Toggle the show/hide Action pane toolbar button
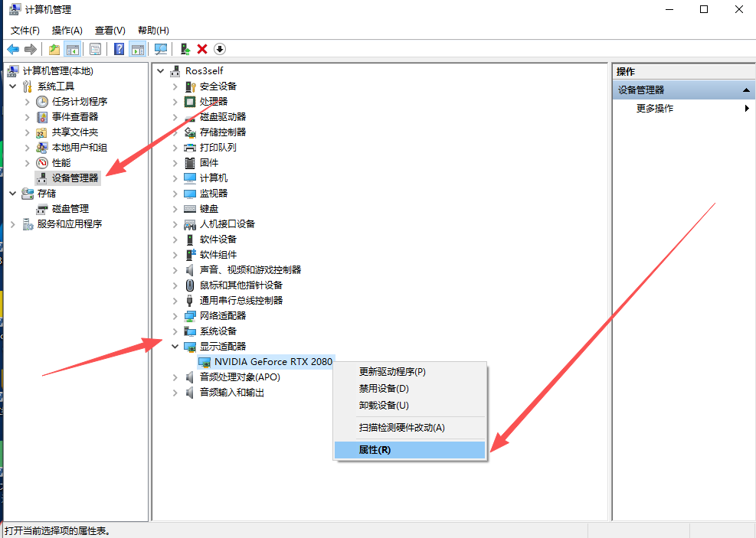 point(138,49)
